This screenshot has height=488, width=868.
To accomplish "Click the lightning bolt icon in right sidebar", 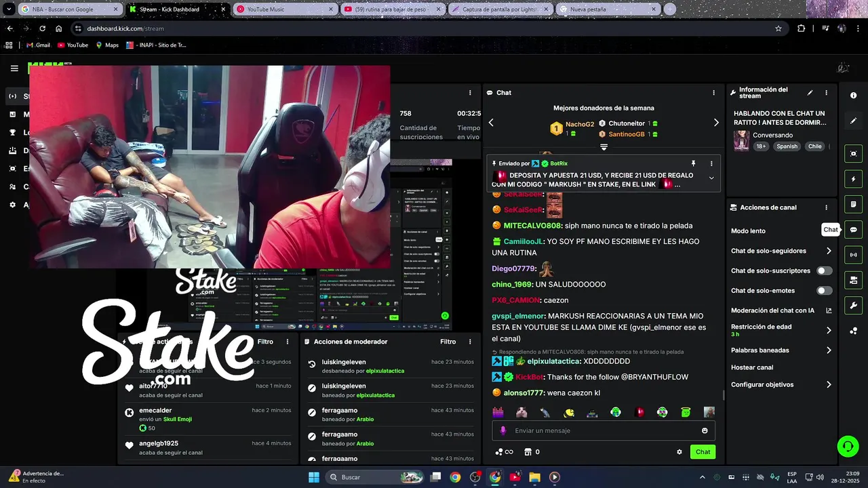I will pyautogui.click(x=853, y=179).
